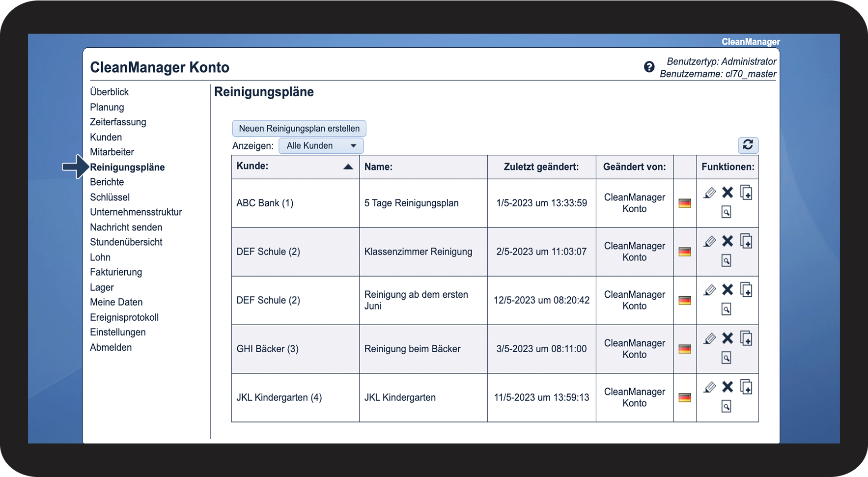The width and height of the screenshot is (868, 477).
Task: Preview the Klassenzimmer Reinigung plan
Action: point(726,260)
